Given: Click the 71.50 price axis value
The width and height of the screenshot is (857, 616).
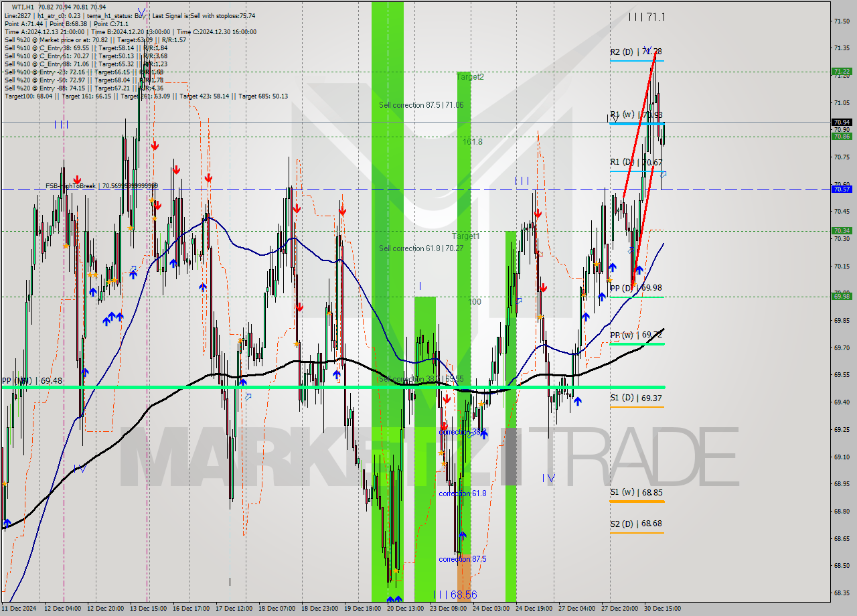Looking at the screenshot, I should tap(842, 21).
